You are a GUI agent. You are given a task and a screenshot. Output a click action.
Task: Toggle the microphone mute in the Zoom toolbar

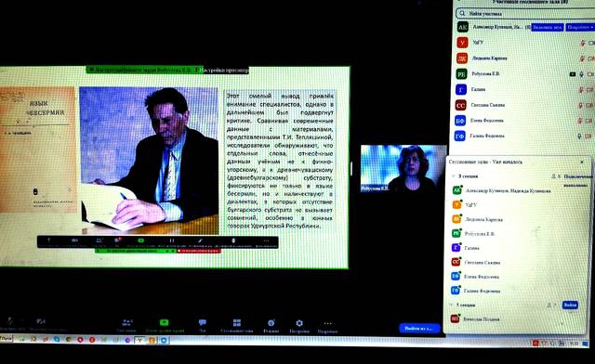coord(9,322)
